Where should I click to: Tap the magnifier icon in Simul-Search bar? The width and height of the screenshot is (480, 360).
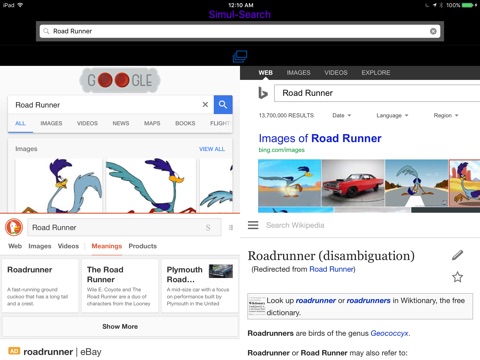(46, 31)
